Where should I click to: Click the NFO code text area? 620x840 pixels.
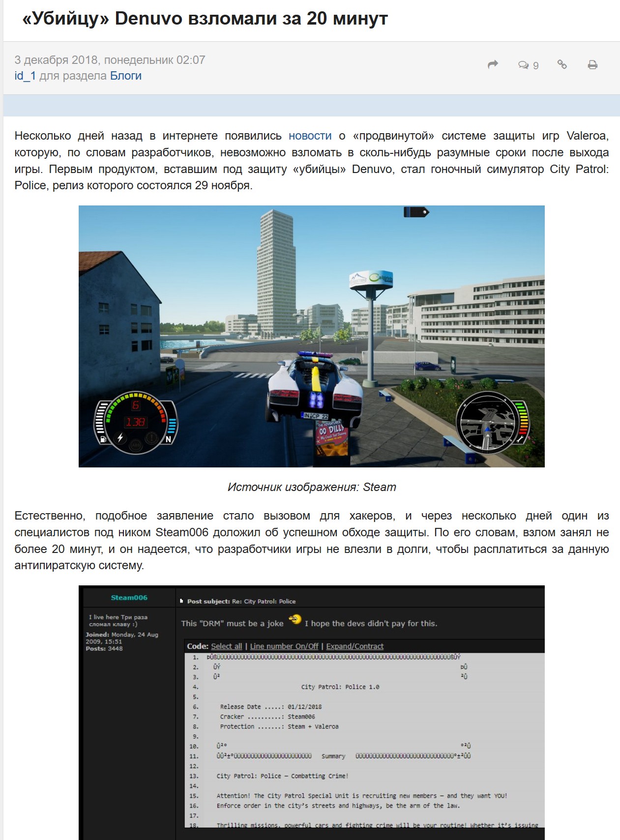[x=364, y=737]
